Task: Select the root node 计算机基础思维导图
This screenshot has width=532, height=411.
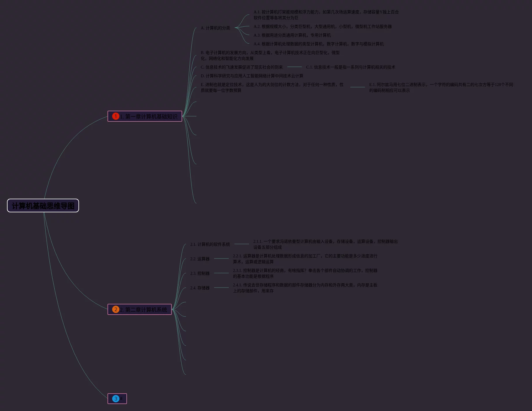Action: (x=43, y=206)
